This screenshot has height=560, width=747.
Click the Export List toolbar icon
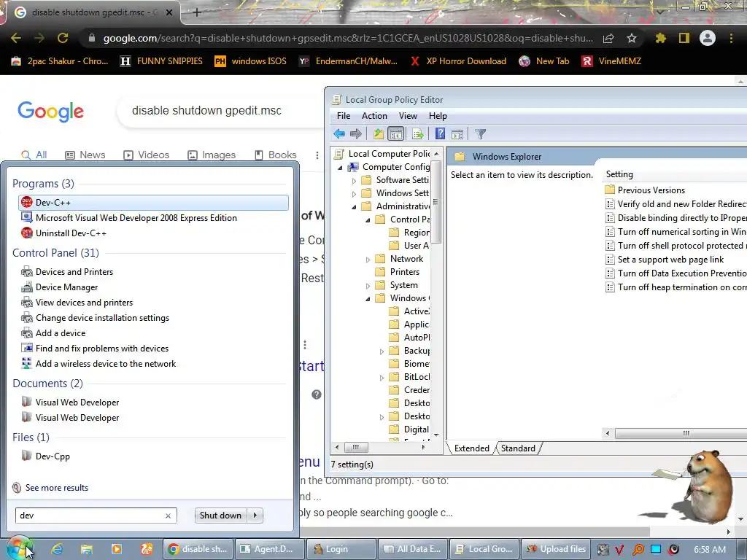coord(418,134)
